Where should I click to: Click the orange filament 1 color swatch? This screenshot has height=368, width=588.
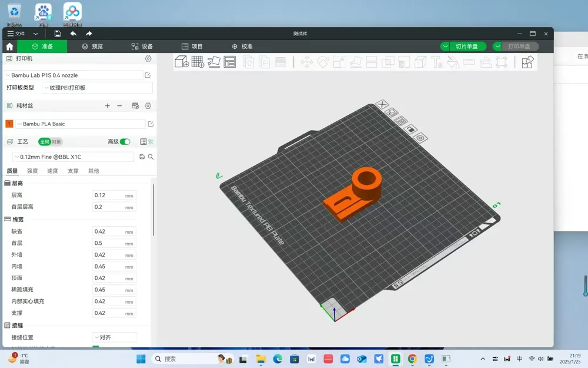click(9, 124)
